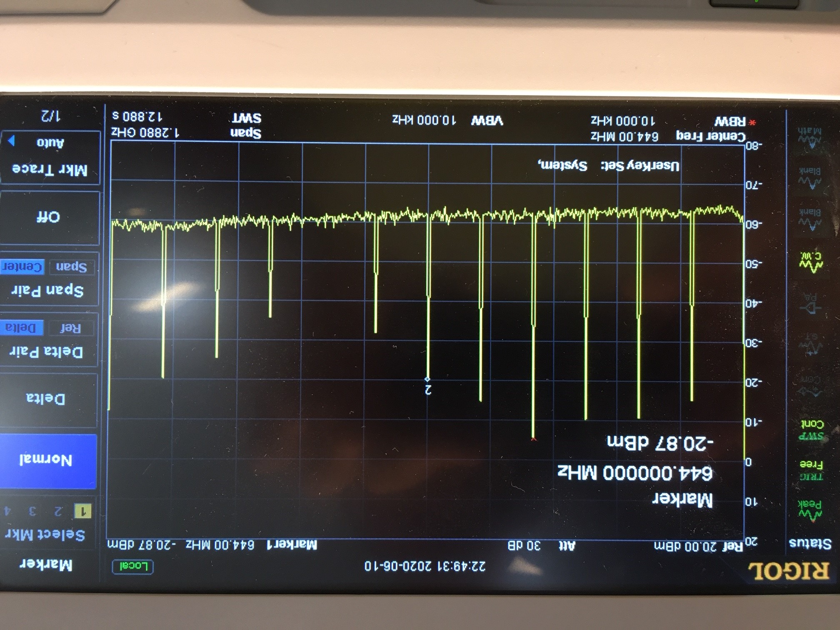Screen dimensions: 840x630
Task: Click the Mkr Trace arrow indicator
Action: [11, 141]
